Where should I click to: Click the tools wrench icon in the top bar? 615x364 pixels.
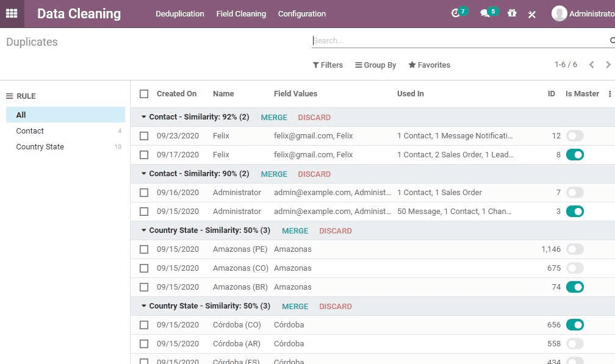(531, 15)
